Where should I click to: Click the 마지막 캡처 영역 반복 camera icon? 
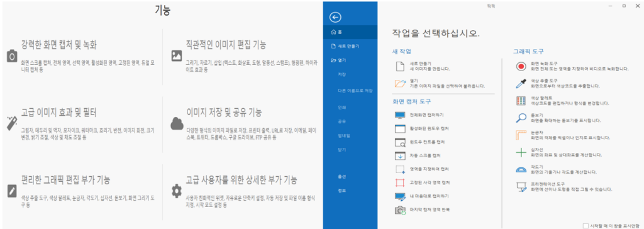tap(400, 210)
